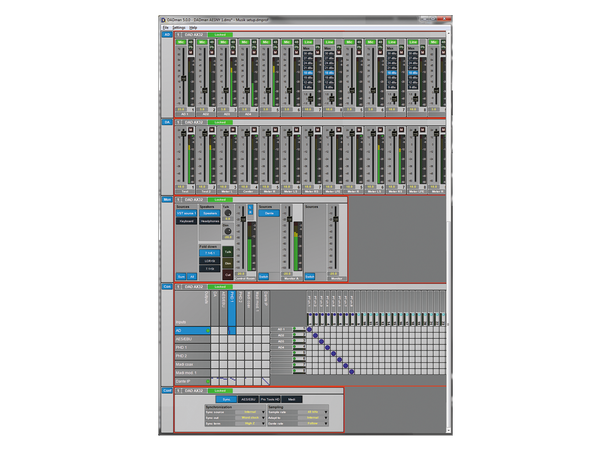Switch to the AES/EBU configuration tab

tap(248, 399)
